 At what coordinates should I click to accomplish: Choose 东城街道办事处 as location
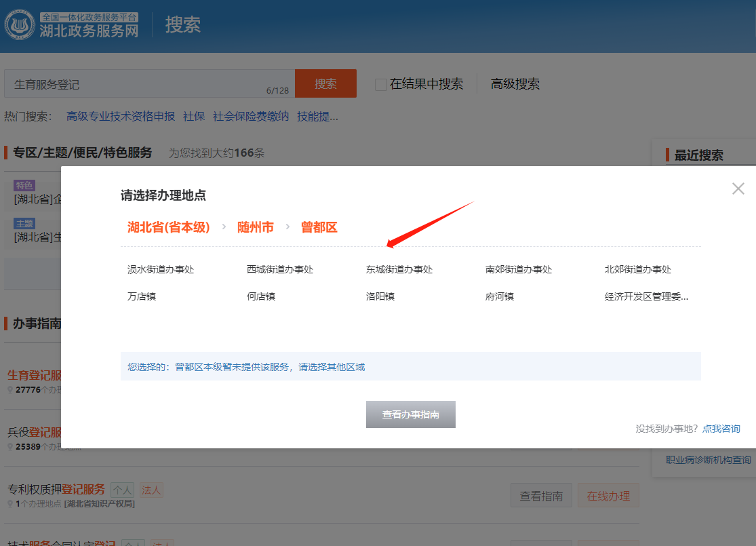399,269
